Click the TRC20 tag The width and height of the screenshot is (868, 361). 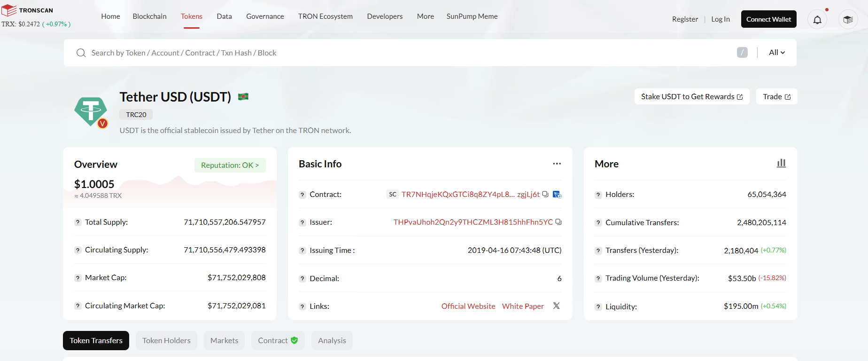[136, 115]
